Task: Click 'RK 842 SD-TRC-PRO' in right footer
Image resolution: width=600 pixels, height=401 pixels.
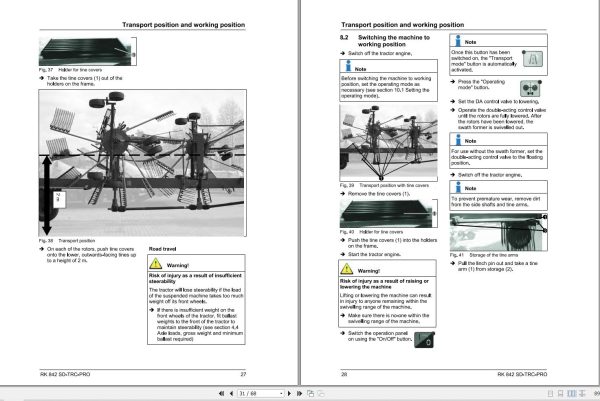Action: (x=522, y=374)
